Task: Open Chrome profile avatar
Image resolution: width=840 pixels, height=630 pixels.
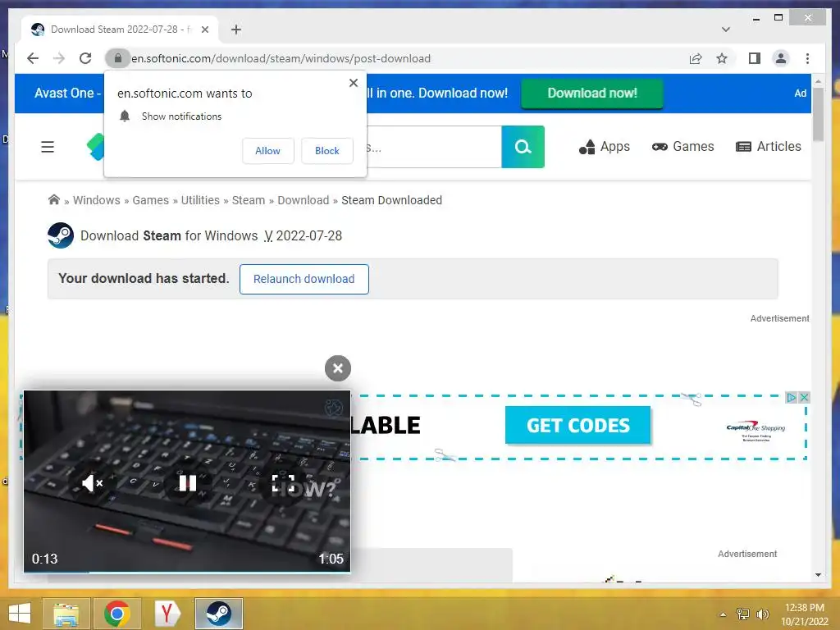Action: click(x=781, y=58)
